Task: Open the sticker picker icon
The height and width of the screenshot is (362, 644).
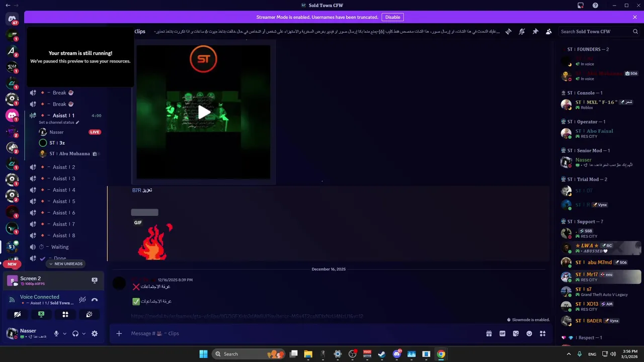Action: point(516,333)
